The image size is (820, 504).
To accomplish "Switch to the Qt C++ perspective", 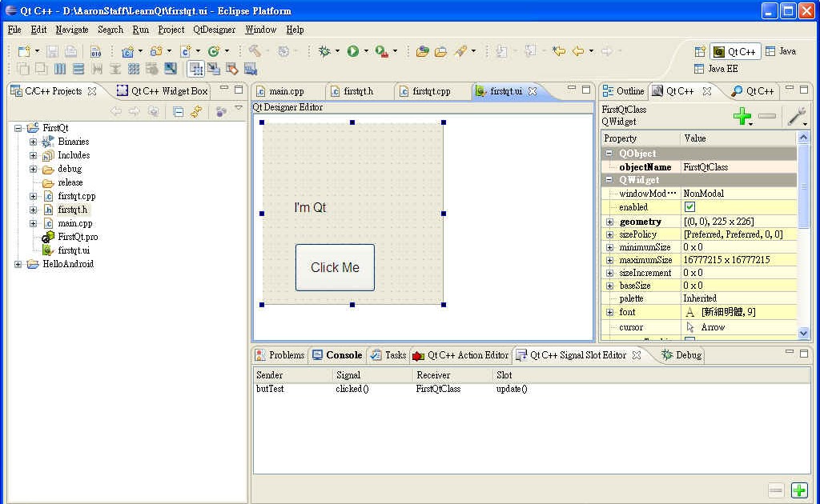I will click(x=735, y=51).
